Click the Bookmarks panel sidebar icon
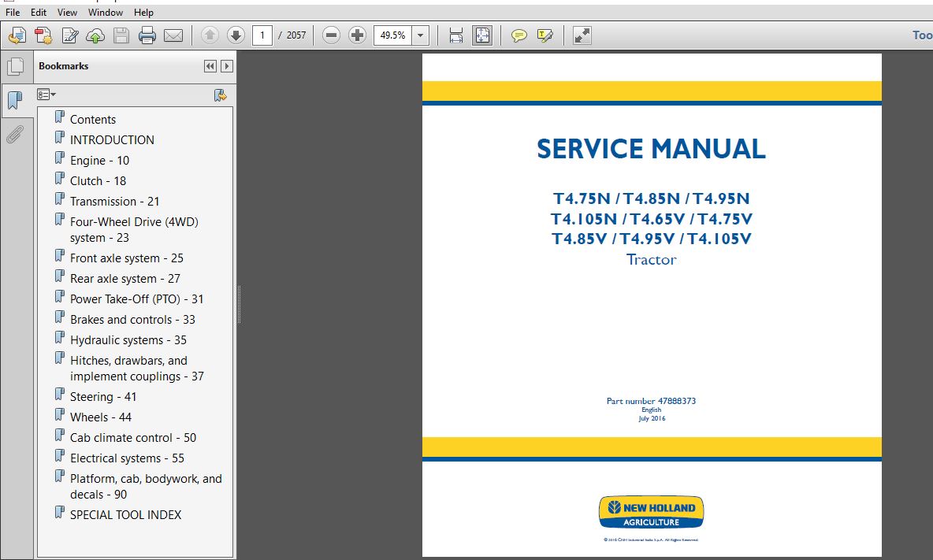The height and width of the screenshot is (560, 933). click(x=15, y=100)
